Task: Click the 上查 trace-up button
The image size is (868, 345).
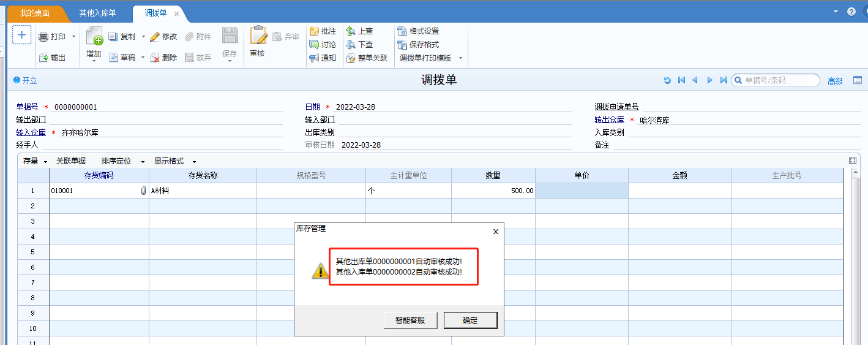Action: pyautogui.click(x=359, y=31)
